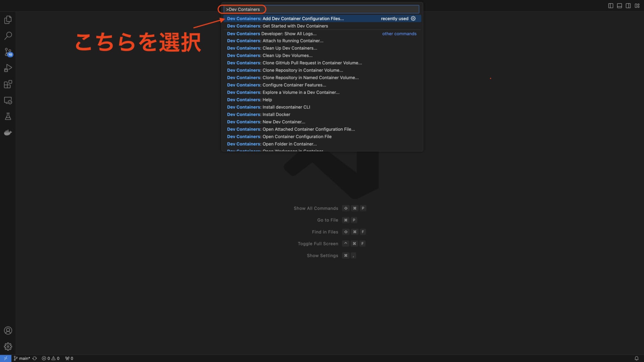Run New Dev Container command
This screenshot has height=362, width=644.
(x=322, y=122)
